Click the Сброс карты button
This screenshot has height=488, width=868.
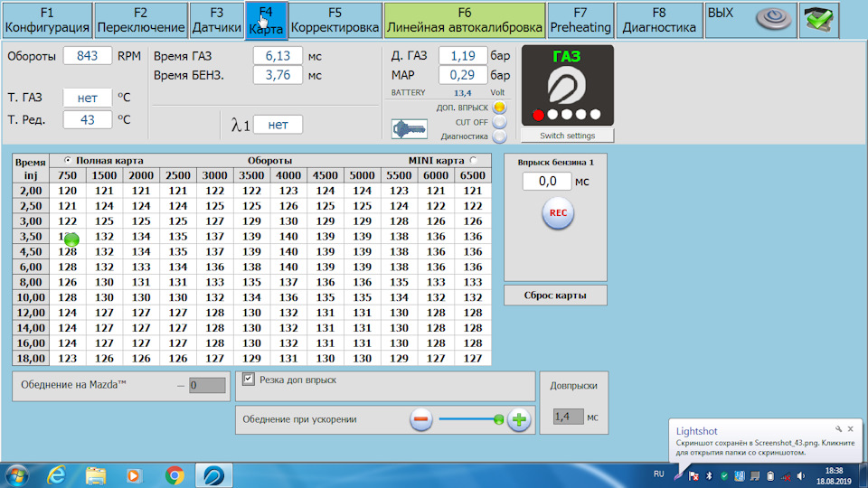click(555, 296)
